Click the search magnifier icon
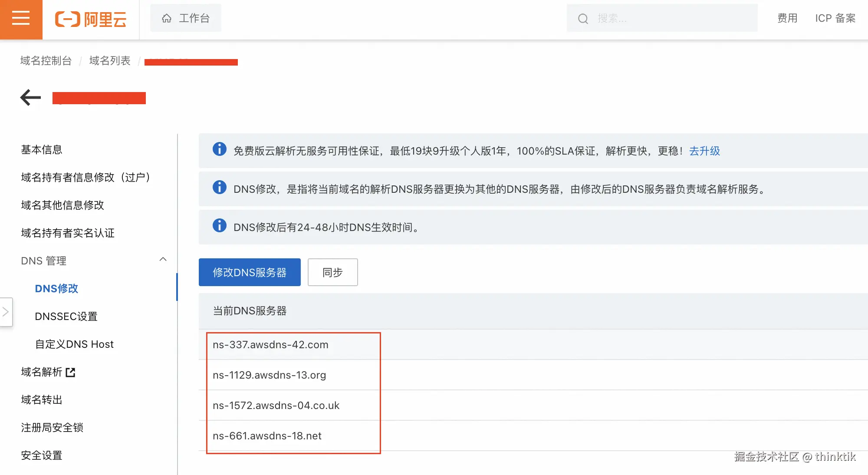The image size is (868, 475). coord(583,19)
